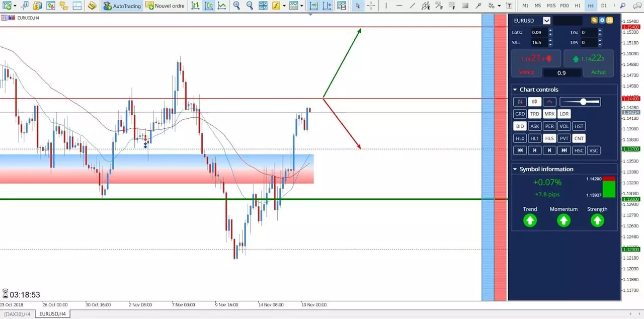
Task: Collapse the Chart controls section
Action: click(515, 90)
